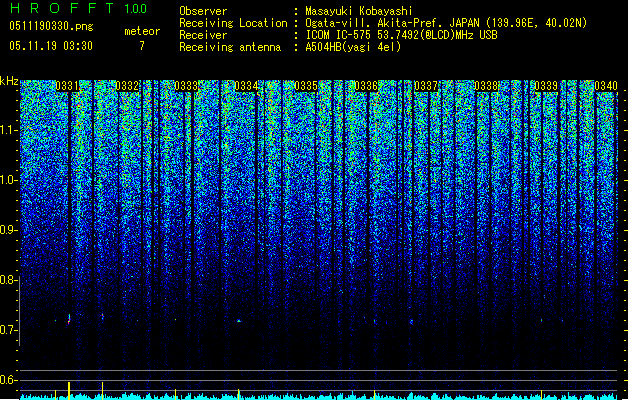The height and width of the screenshot is (400, 629).
Task: Select the A504HB(yagi 4el) antenna text
Action: click(x=353, y=47)
